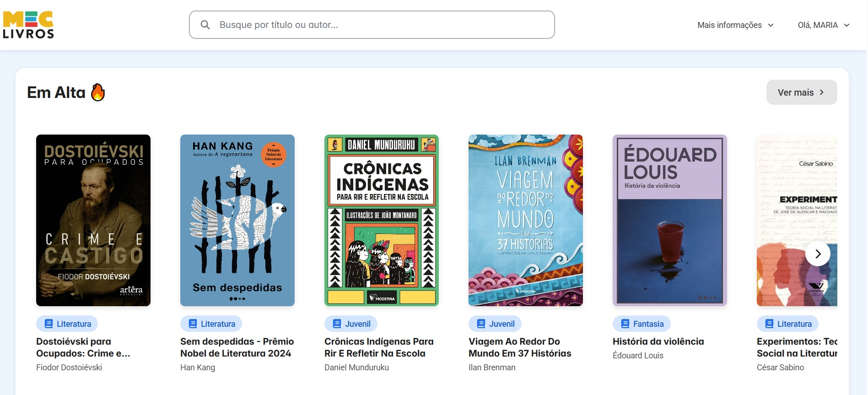Image resolution: width=868 pixels, height=395 pixels.
Task: Open title História da violência
Action: click(x=658, y=341)
